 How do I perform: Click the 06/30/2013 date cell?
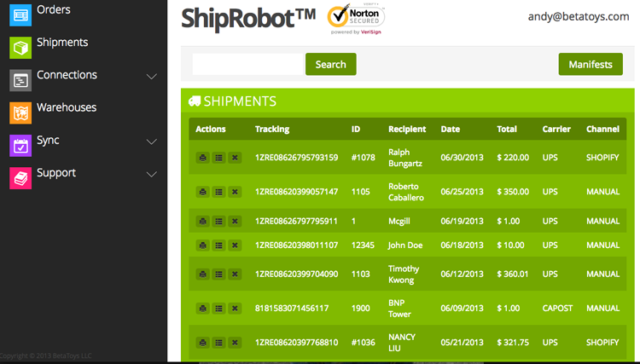462,158
